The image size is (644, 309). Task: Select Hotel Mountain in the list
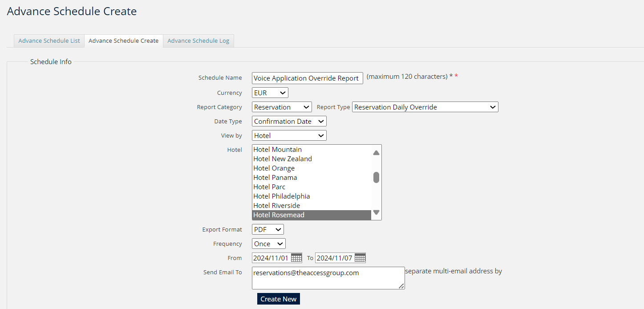(312, 150)
